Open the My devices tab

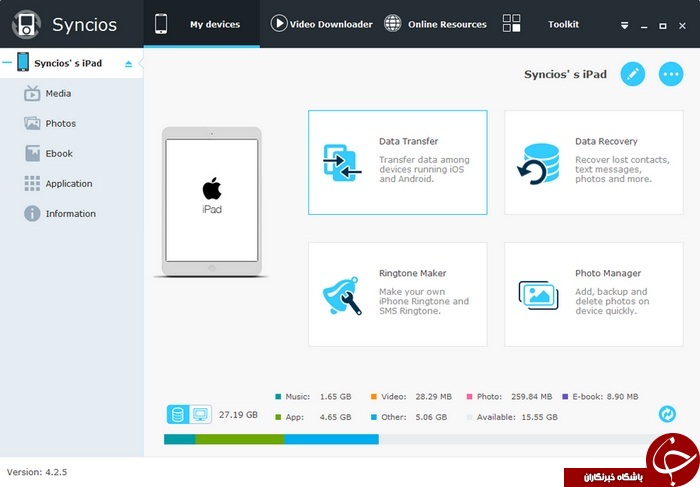point(201,24)
